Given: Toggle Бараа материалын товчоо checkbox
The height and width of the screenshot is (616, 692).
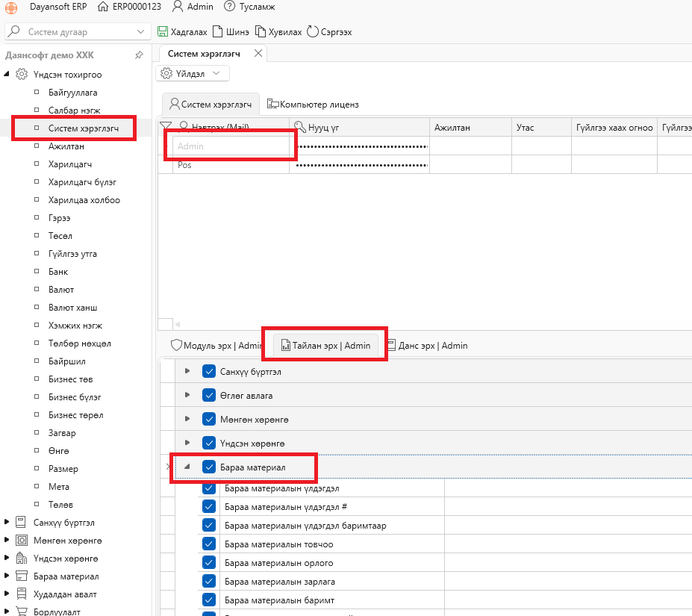Looking at the screenshot, I should coord(209,544).
